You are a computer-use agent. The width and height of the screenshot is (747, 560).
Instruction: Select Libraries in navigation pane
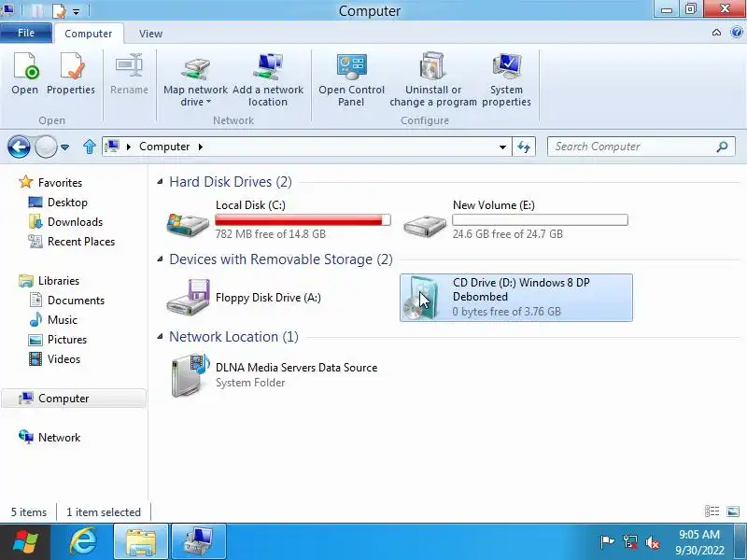click(58, 281)
